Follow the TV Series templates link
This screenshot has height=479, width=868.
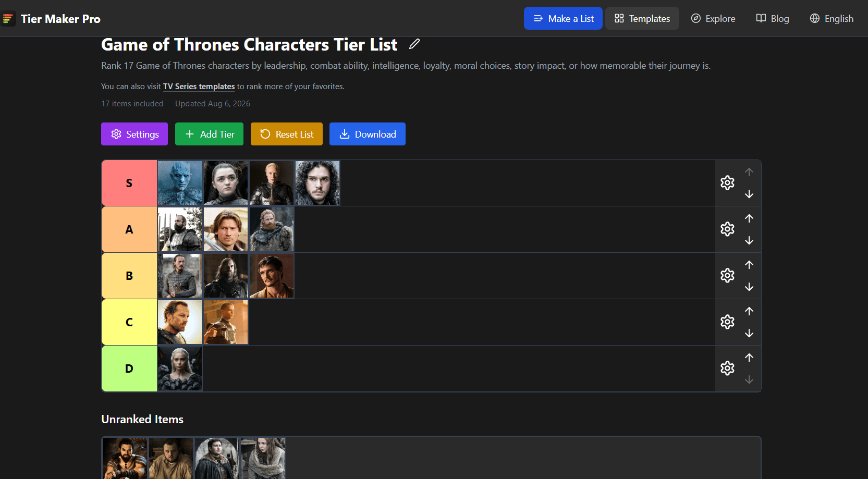click(x=199, y=87)
